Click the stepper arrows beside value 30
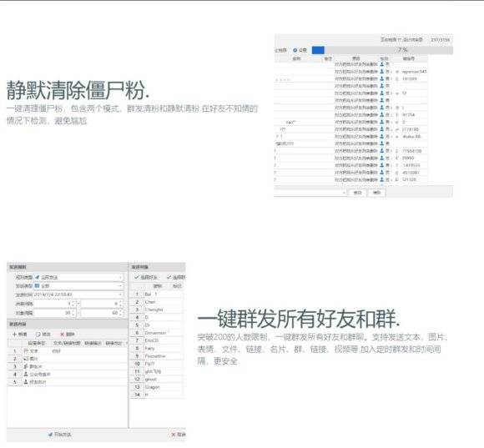The height and width of the screenshot is (448, 484). [x=73, y=313]
